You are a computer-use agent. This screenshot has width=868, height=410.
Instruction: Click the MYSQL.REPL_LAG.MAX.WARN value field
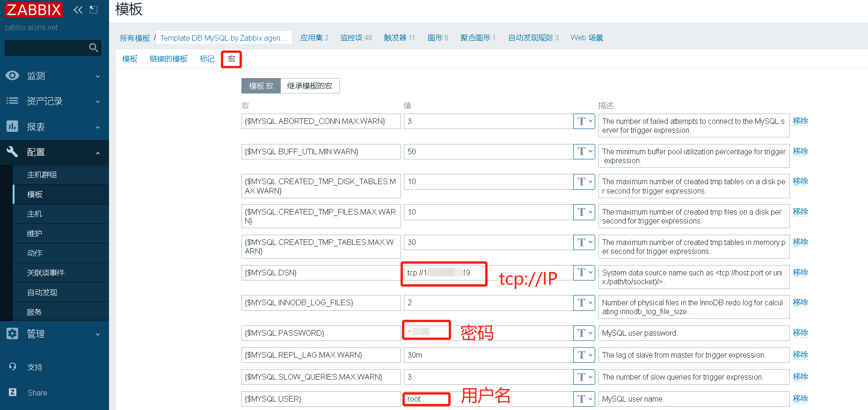489,355
